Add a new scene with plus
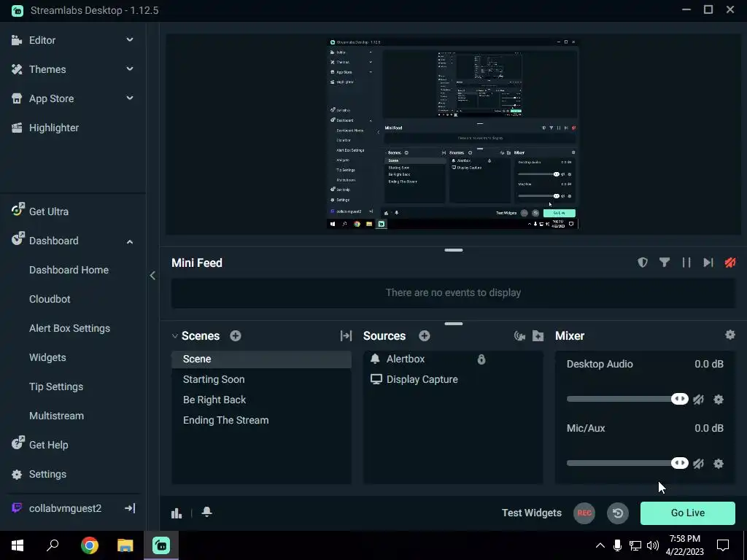This screenshot has width=747, height=560. (x=236, y=335)
